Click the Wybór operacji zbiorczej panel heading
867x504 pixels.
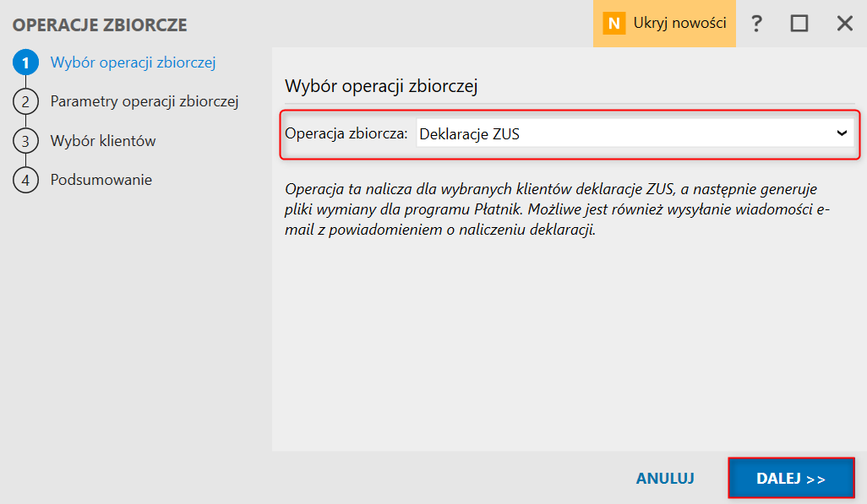pyautogui.click(x=381, y=86)
